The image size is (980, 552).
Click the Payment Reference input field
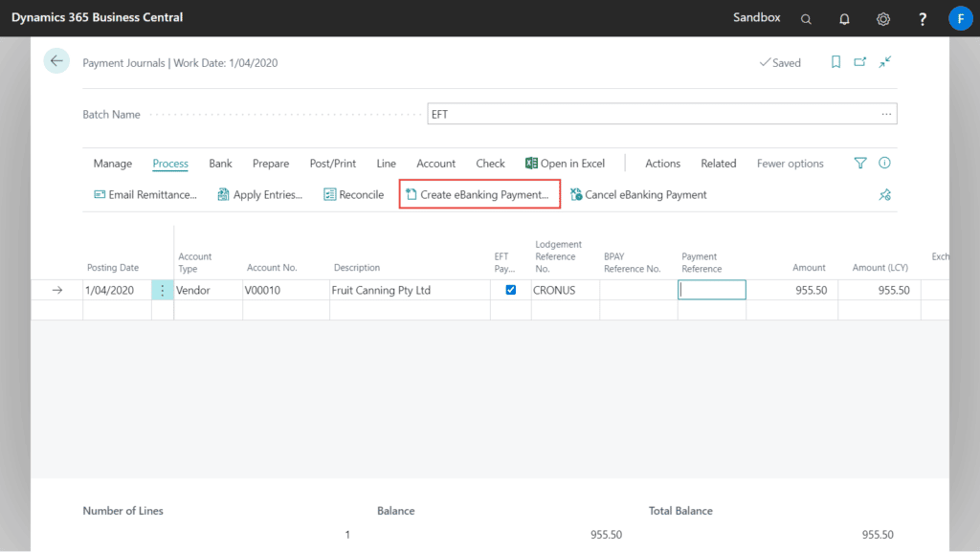click(712, 289)
